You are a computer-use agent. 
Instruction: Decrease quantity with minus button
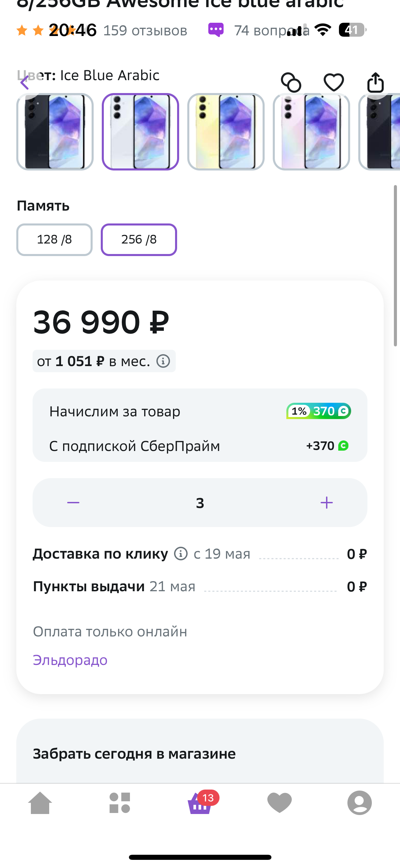click(73, 503)
